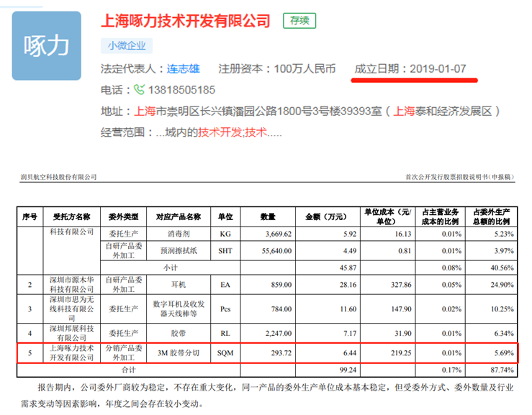Click 上海泰和经济发展区 in address

point(443,111)
